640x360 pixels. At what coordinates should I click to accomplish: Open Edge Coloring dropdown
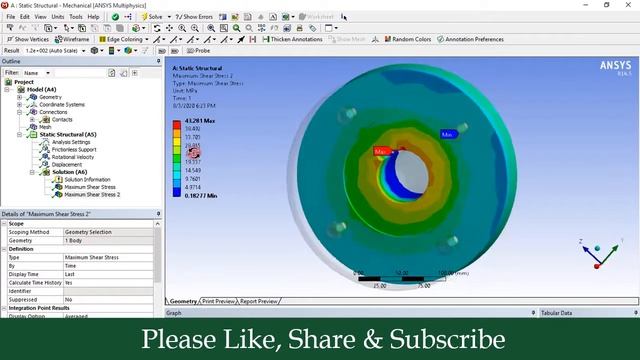147,39
